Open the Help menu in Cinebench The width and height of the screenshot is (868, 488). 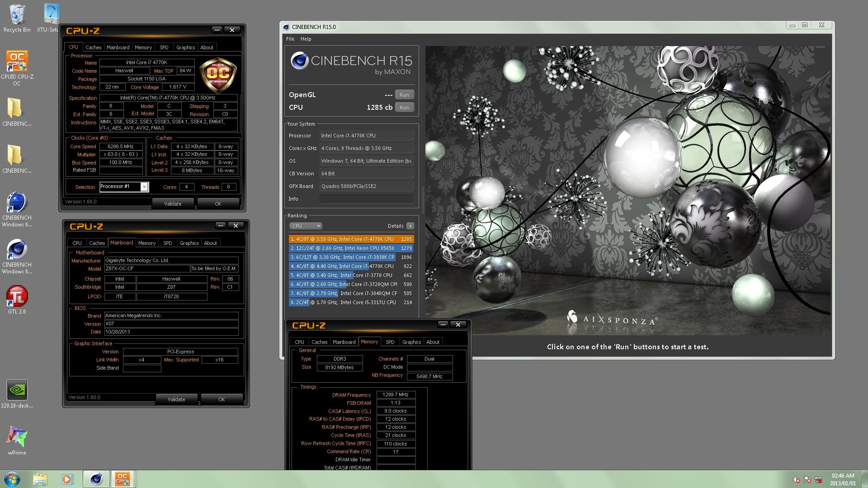[x=306, y=39]
